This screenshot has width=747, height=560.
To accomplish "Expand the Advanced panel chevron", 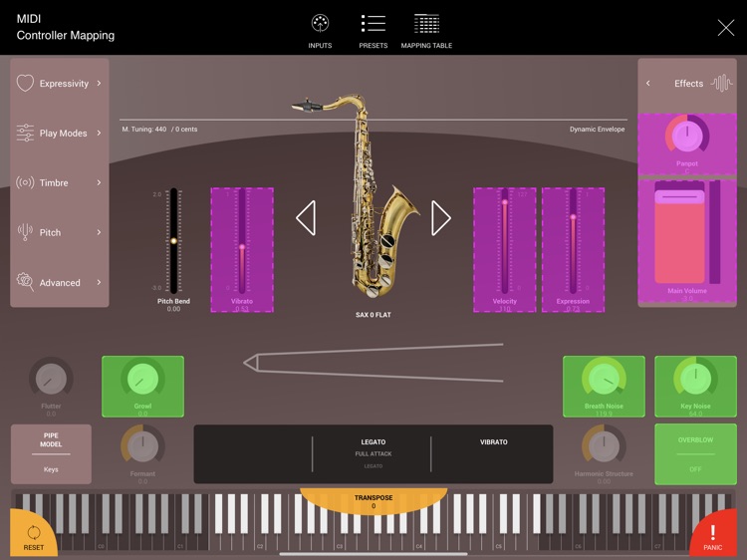I will [x=99, y=282].
